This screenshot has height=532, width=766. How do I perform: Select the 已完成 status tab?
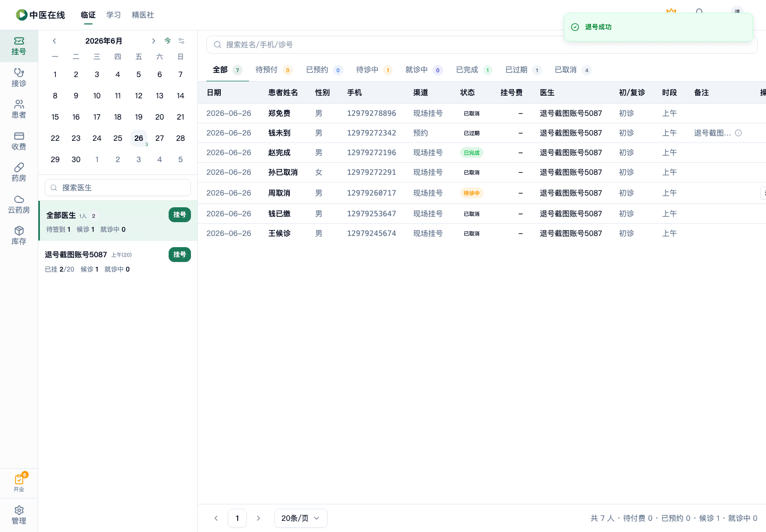click(x=474, y=70)
